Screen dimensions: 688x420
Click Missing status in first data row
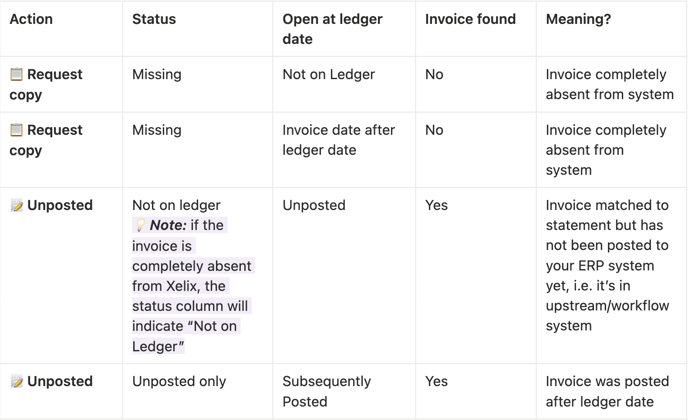coord(157,74)
